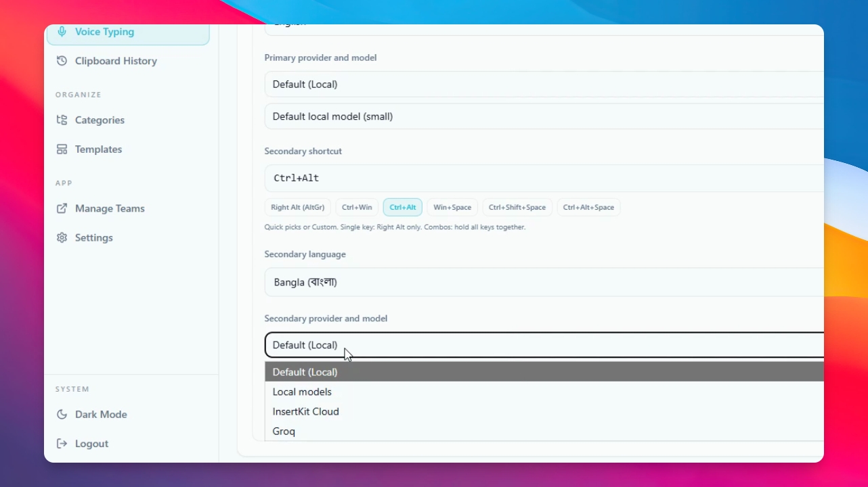This screenshot has width=868, height=487.
Task: Open Default local model (small) dropdown
Action: (x=544, y=116)
